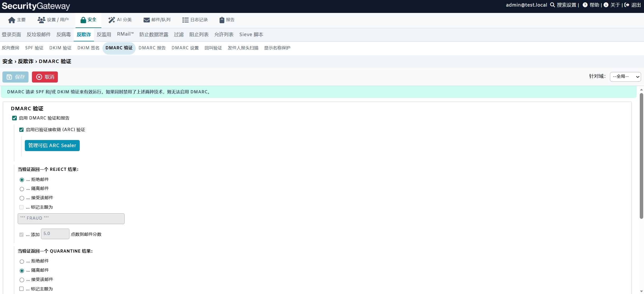Go to the DMARC 报告 sub-tab
The height and width of the screenshot is (294, 644).
(152, 48)
